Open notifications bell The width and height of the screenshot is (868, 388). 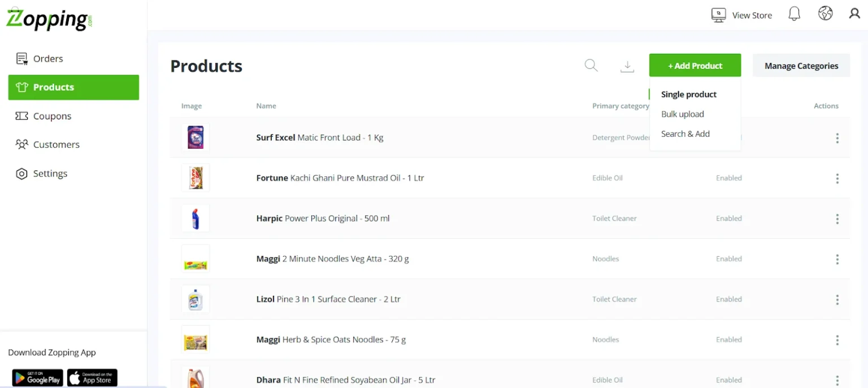coord(795,14)
